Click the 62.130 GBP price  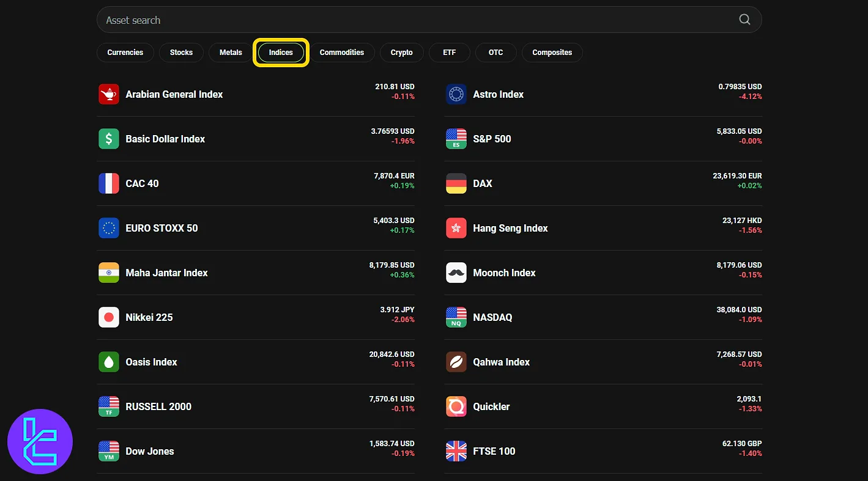[742, 444]
